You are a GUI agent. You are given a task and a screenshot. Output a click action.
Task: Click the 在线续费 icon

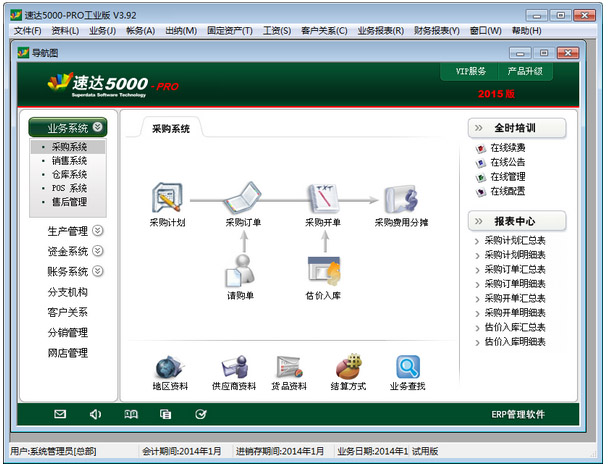[481, 148]
